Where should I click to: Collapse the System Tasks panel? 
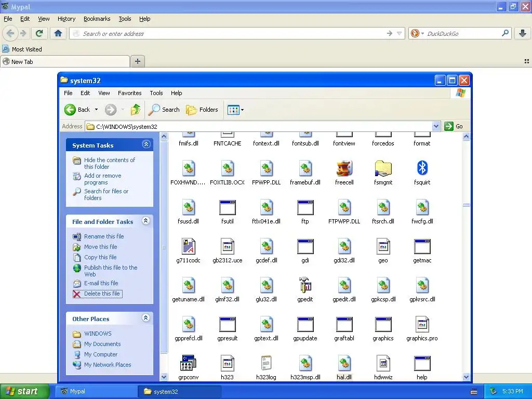[x=146, y=144]
